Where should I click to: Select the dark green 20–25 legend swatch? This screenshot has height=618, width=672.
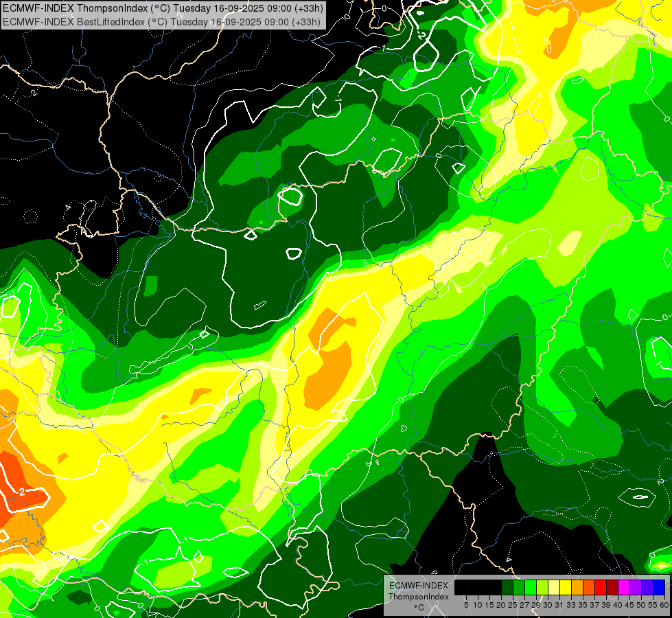pyautogui.click(x=507, y=587)
